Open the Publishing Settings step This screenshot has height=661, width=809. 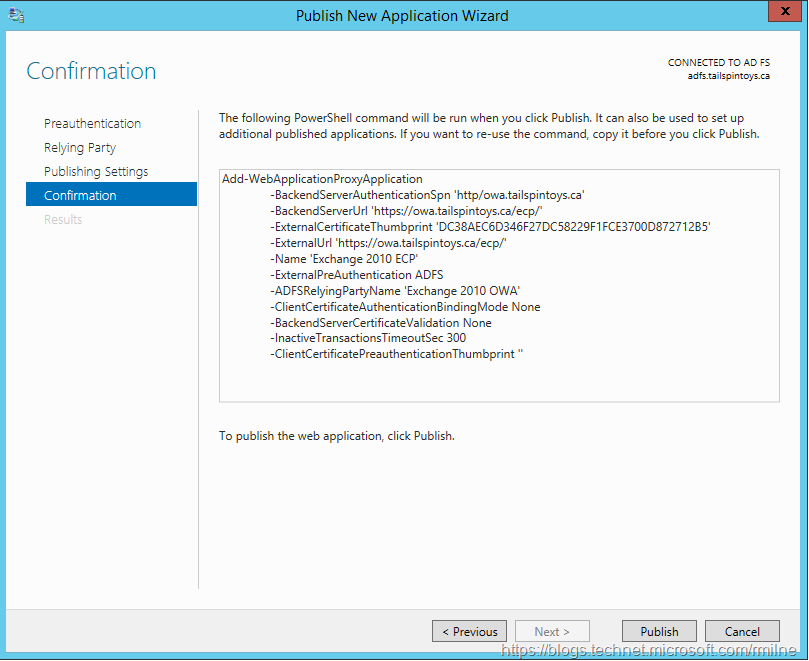(96, 171)
